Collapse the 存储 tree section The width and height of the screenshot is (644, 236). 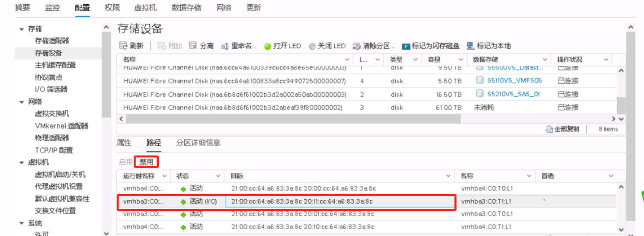click(x=22, y=29)
